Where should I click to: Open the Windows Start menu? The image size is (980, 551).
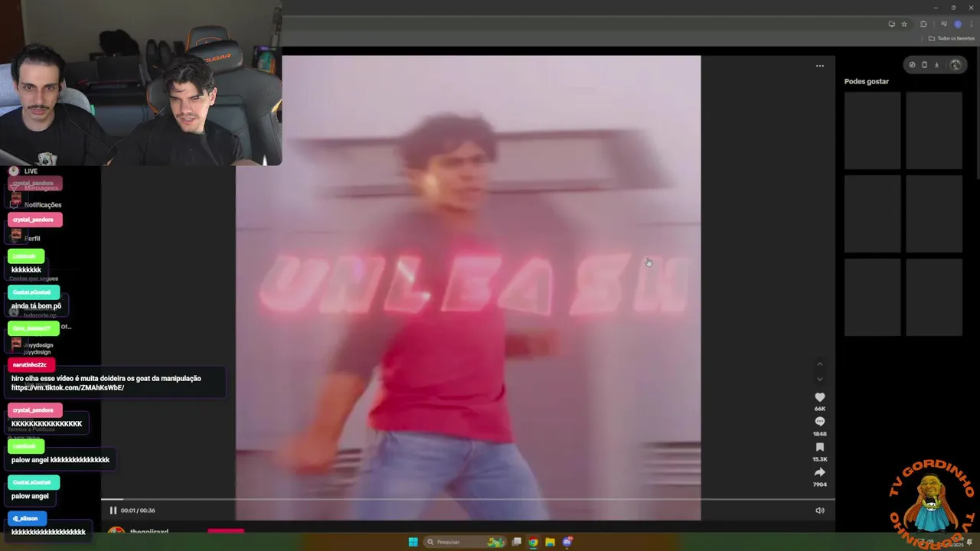click(x=413, y=542)
